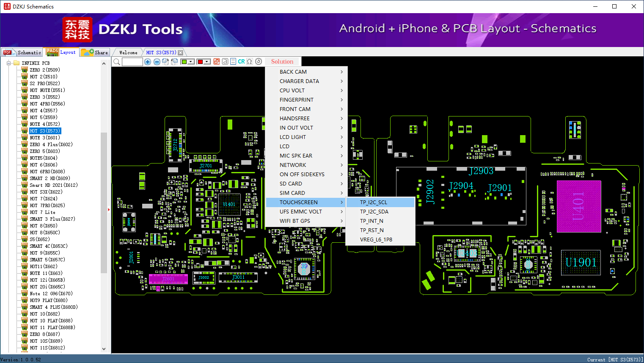Close the HOT S3(X573) document tab
This screenshot has height=363, width=644.
[x=181, y=53]
